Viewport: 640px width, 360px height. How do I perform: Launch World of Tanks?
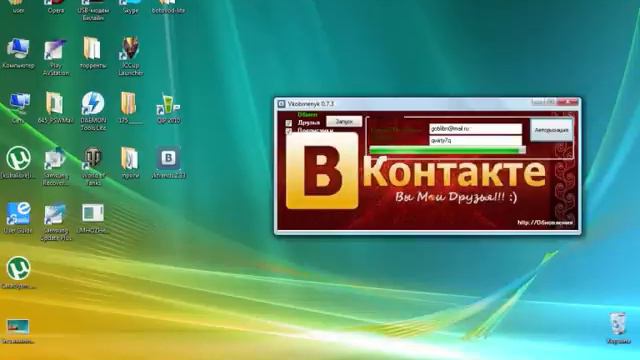93,167
